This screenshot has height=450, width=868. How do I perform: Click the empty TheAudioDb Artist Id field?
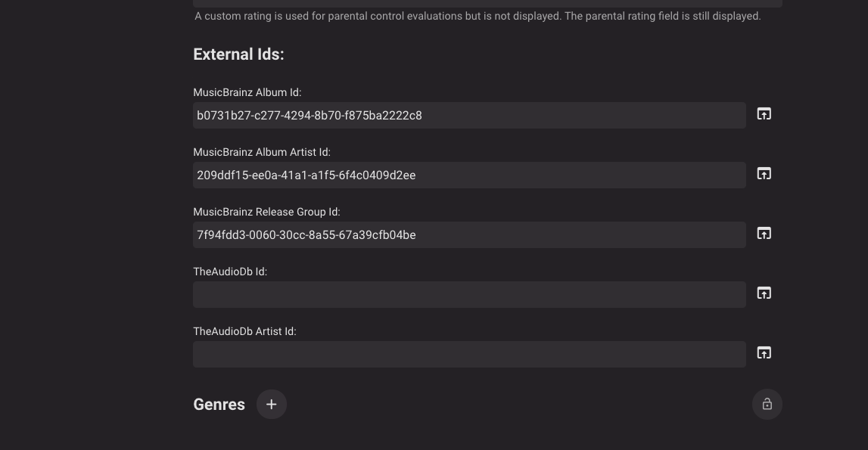click(469, 354)
